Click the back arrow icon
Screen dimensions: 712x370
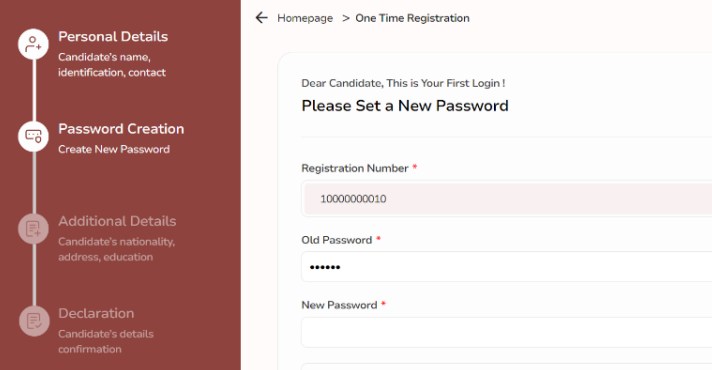262,18
